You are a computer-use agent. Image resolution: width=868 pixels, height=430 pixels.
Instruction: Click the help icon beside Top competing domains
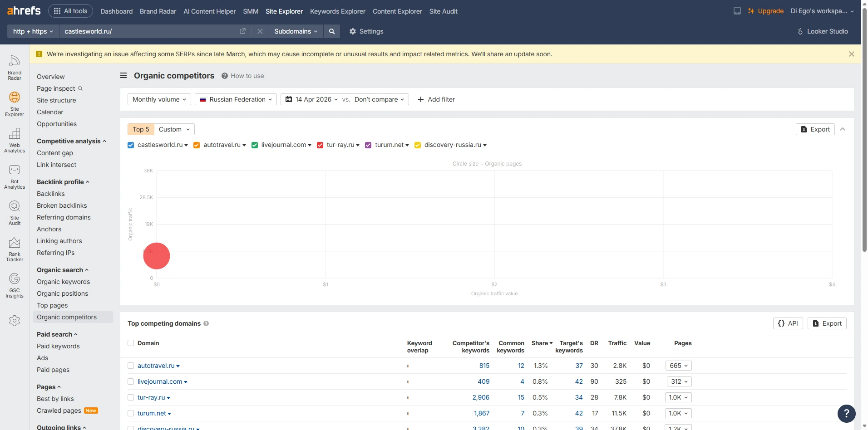pos(206,323)
